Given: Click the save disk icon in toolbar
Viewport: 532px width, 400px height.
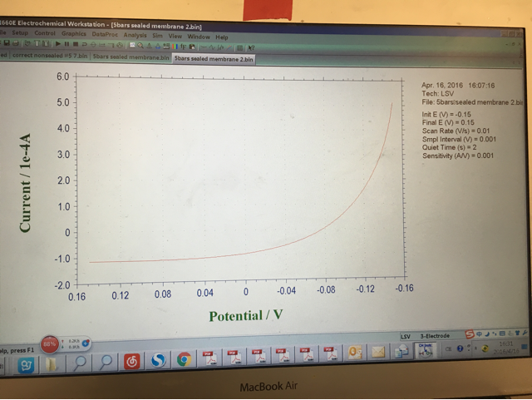Looking at the screenshot, I should coord(7,42).
